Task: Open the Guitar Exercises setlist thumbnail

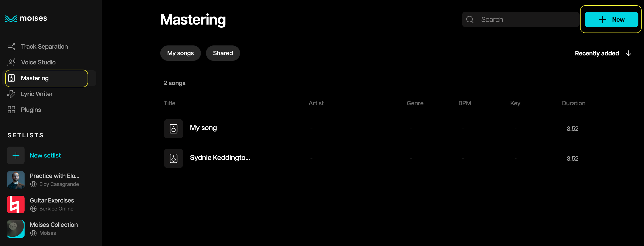Action: click(x=16, y=204)
